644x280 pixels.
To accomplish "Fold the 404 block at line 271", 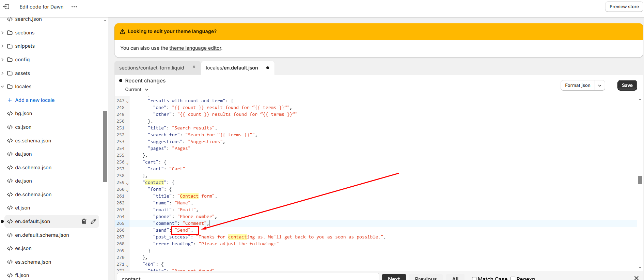I will (127, 265).
